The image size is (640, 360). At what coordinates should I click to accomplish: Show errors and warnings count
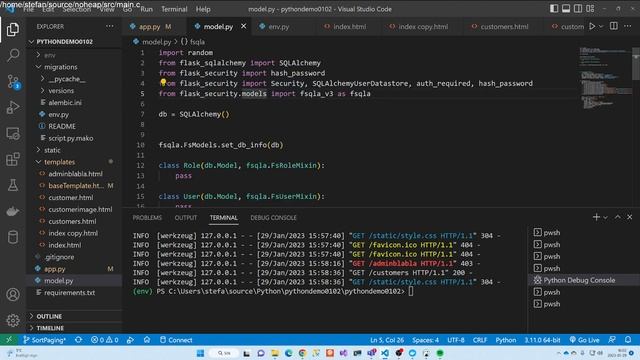coord(104,340)
